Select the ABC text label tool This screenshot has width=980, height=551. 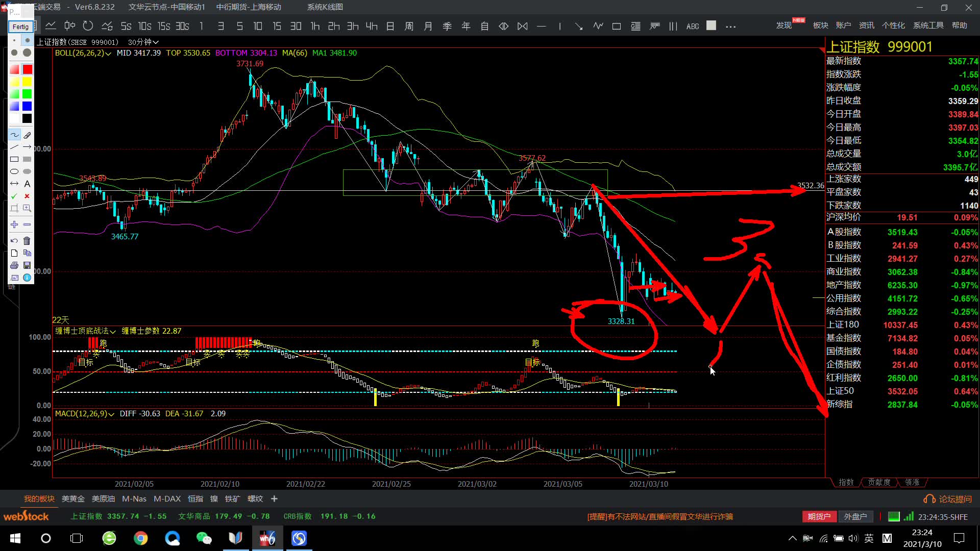[693, 26]
